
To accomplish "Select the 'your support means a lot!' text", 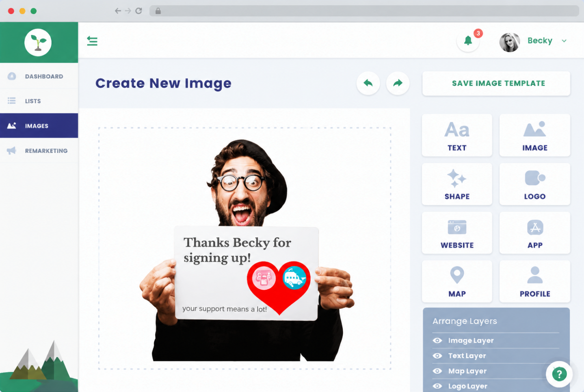I will [x=225, y=309].
